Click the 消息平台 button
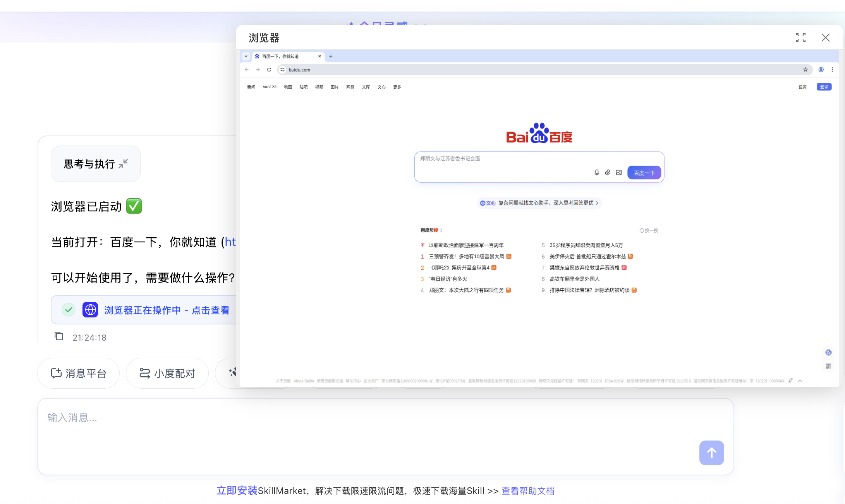This screenshot has width=845, height=504. click(x=79, y=373)
